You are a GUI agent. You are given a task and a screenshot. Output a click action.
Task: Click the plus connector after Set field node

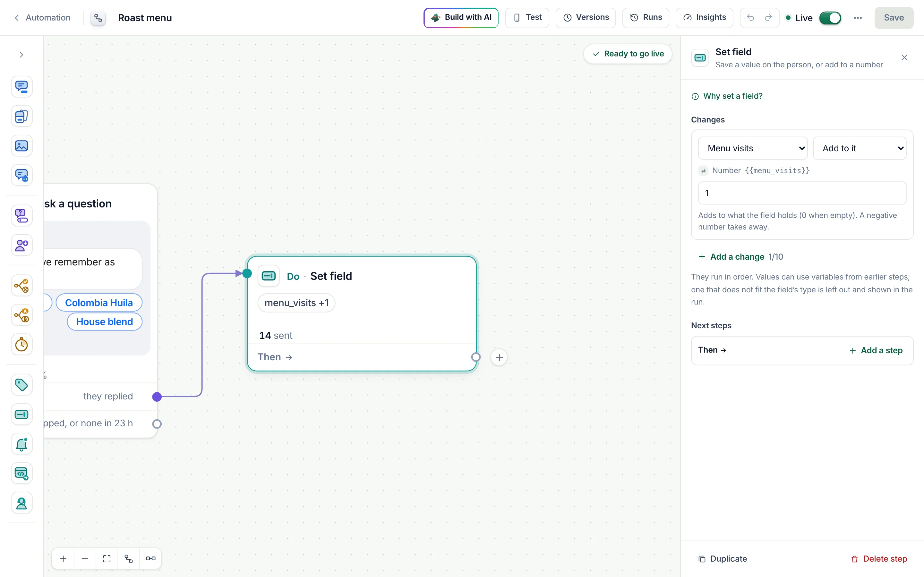tap(499, 357)
